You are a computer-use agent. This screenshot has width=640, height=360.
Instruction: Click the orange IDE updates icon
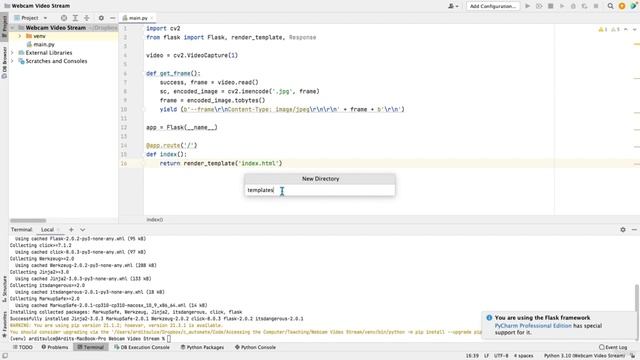pyautogui.click(x=622, y=6)
